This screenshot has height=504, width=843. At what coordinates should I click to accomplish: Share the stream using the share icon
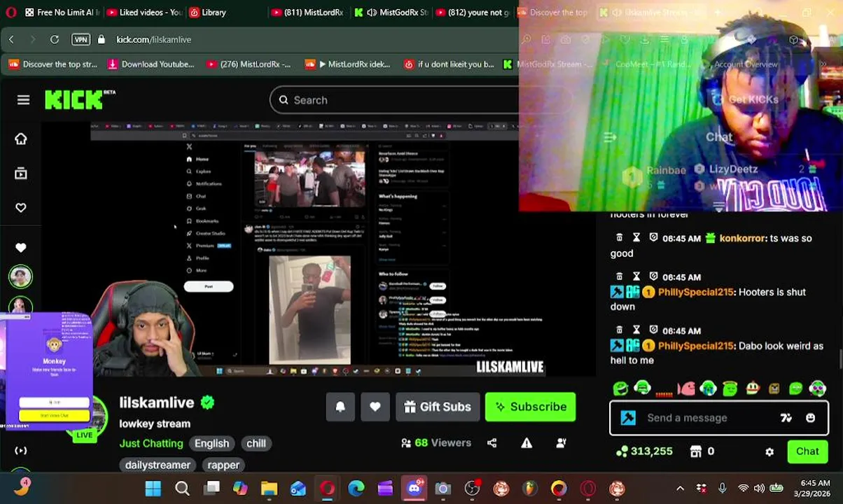click(492, 442)
